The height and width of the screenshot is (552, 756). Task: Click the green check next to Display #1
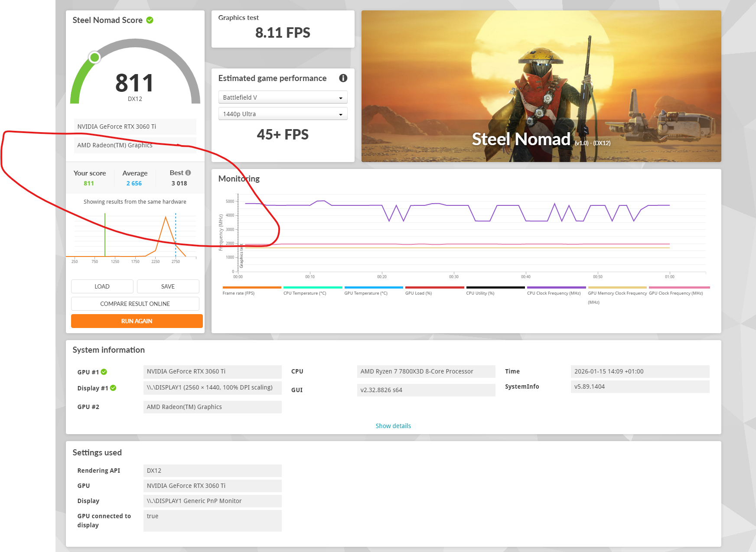[113, 388]
